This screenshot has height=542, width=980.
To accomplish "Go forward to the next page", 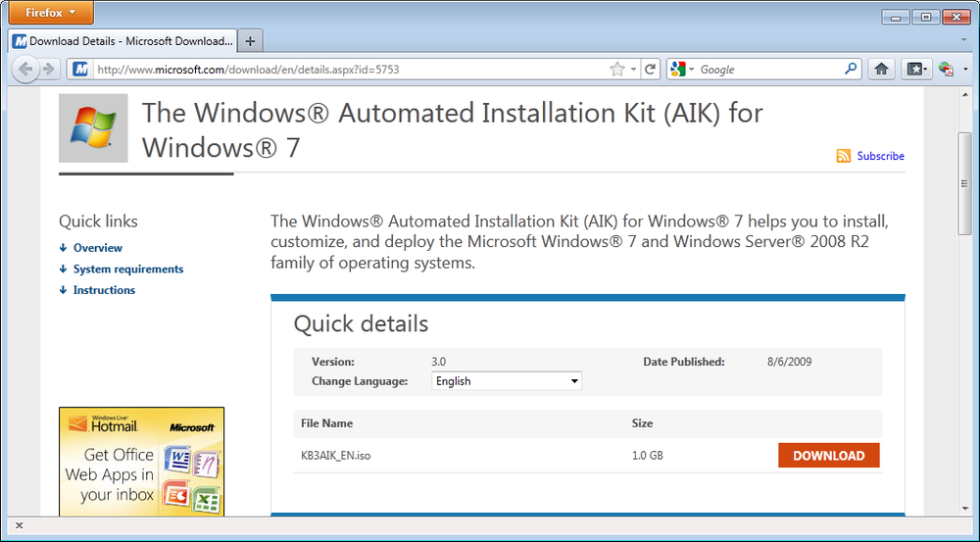I will pos(49,70).
